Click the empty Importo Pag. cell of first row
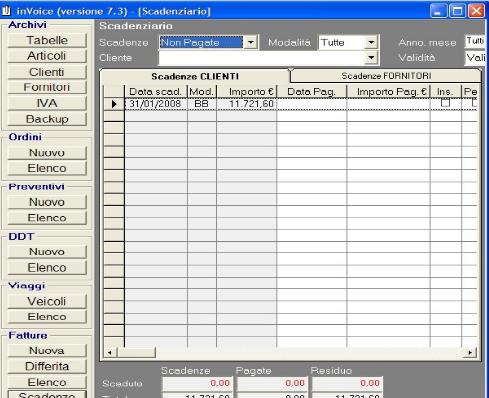489x398 pixels. (388, 104)
